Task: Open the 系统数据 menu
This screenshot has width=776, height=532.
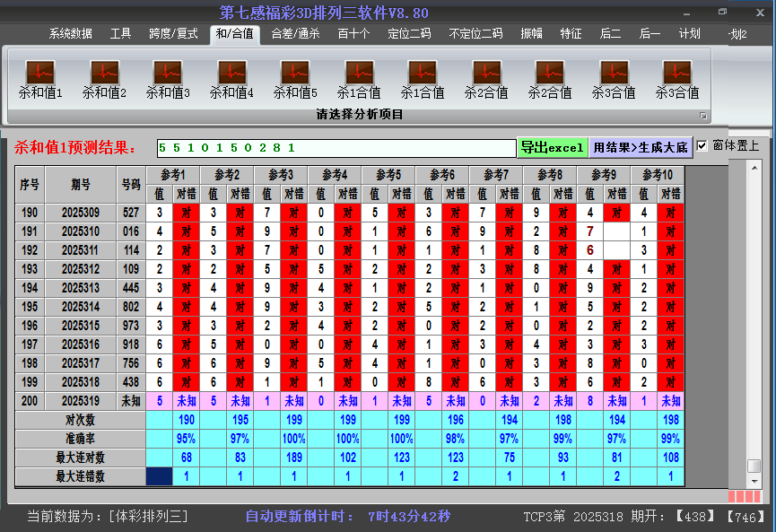Action: point(71,33)
